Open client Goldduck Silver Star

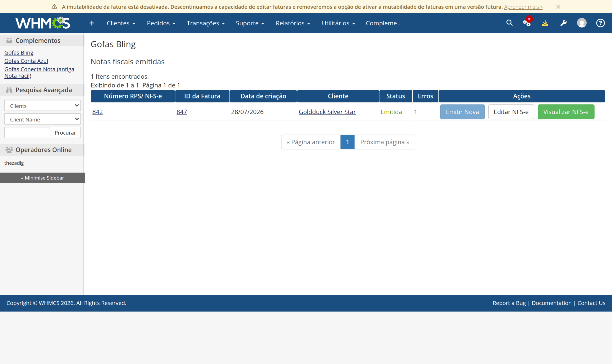coord(327,112)
